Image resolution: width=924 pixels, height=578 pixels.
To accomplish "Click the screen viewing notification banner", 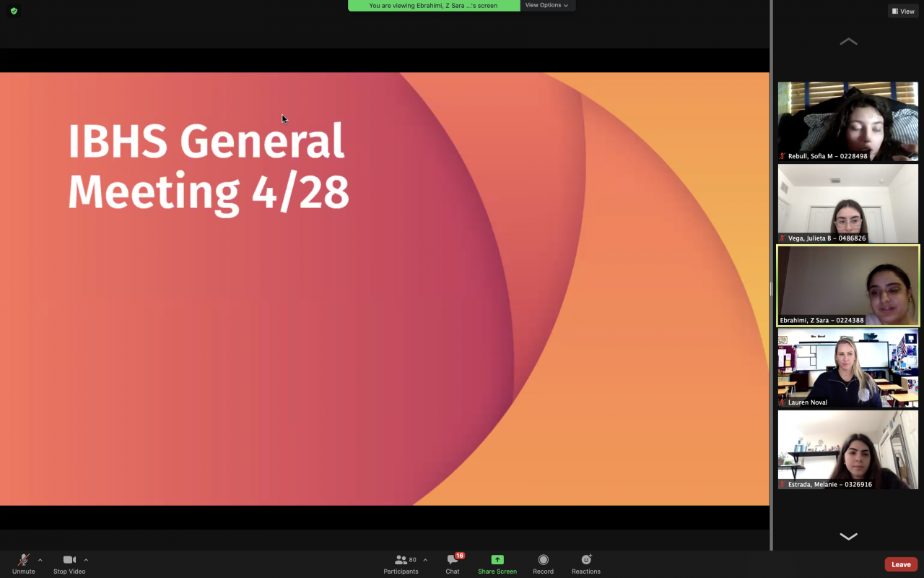I will tap(434, 5).
